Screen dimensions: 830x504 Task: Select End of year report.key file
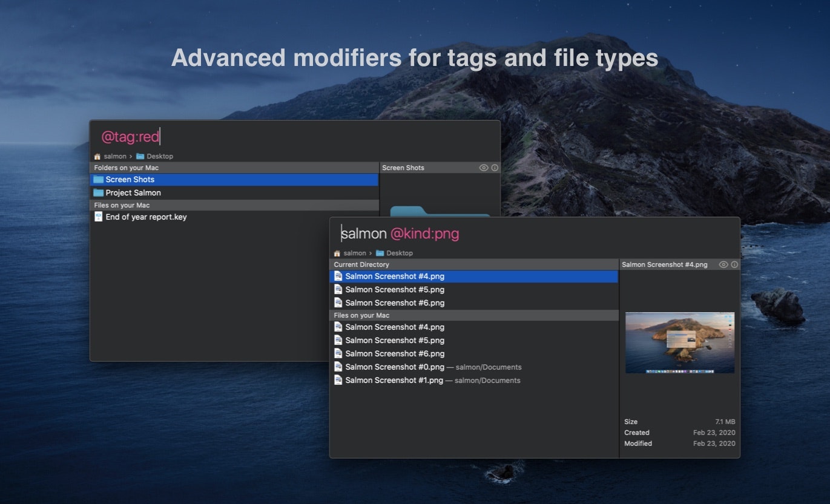pos(146,217)
